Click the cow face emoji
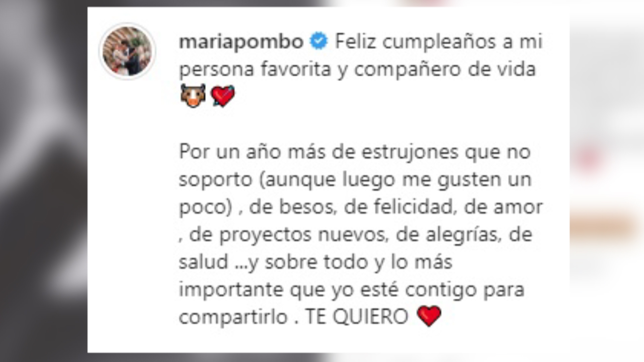The width and height of the screenshot is (644, 362). [x=193, y=96]
